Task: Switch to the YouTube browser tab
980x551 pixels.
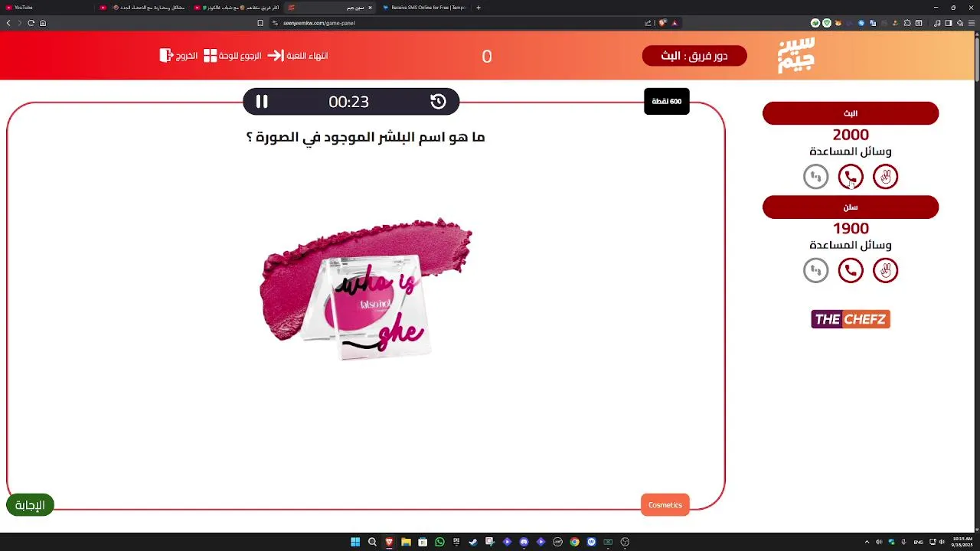Action: click(47, 8)
